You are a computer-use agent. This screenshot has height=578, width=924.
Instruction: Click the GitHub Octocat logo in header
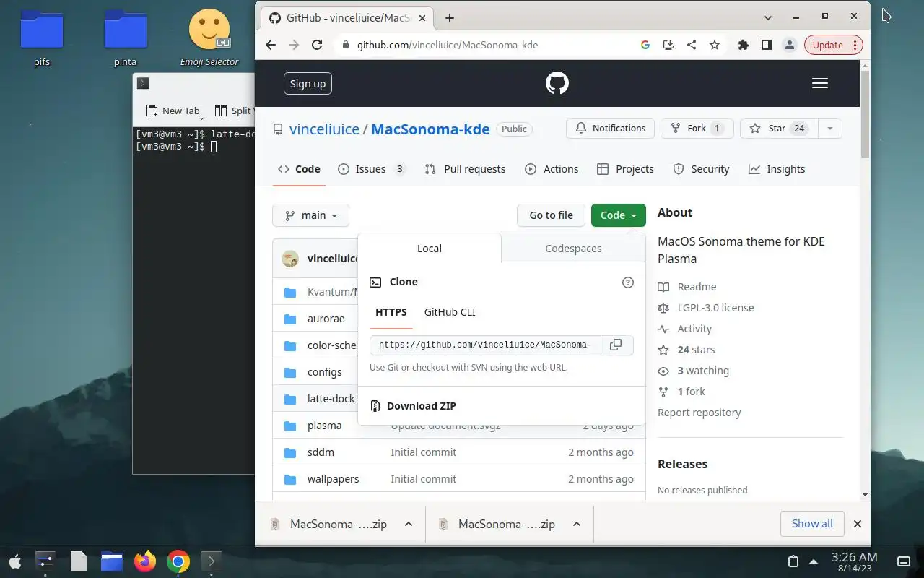557,83
